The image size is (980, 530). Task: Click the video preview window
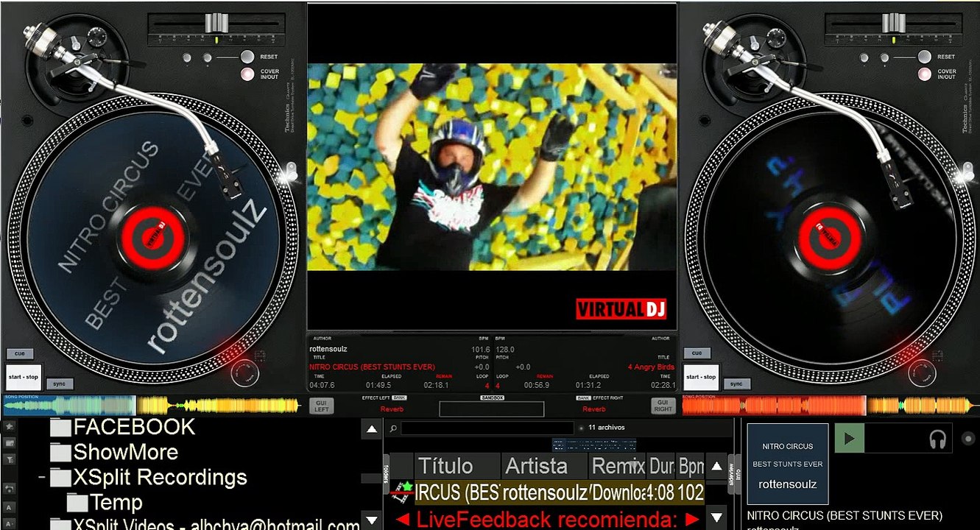(492, 167)
